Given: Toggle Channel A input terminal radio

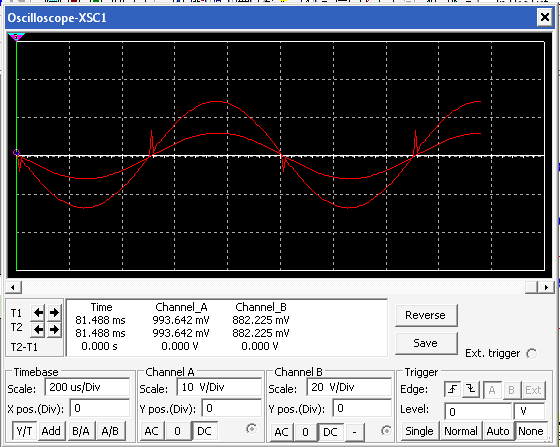Looking at the screenshot, I should coord(251,428).
